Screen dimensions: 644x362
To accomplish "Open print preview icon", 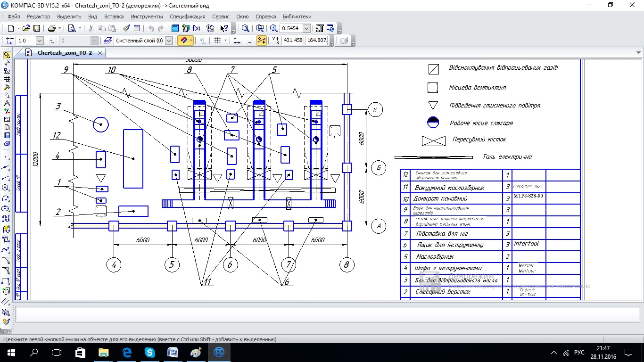I will 71,28.
